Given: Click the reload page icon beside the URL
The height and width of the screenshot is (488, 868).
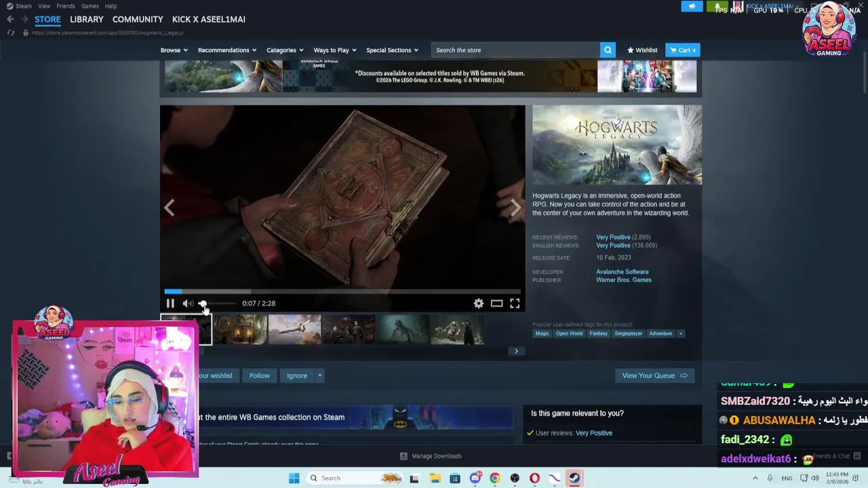Looking at the screenshot, I should point(11,33).
